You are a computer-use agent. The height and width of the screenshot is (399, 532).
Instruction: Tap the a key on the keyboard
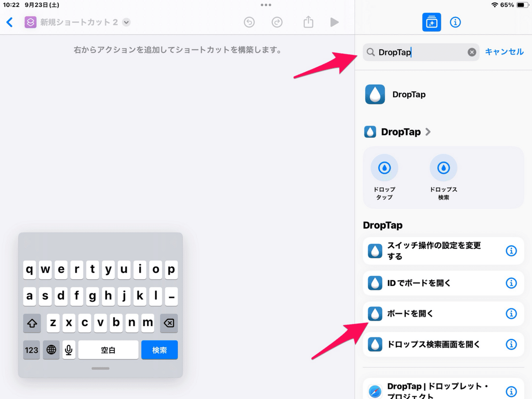tap(30, 296)
